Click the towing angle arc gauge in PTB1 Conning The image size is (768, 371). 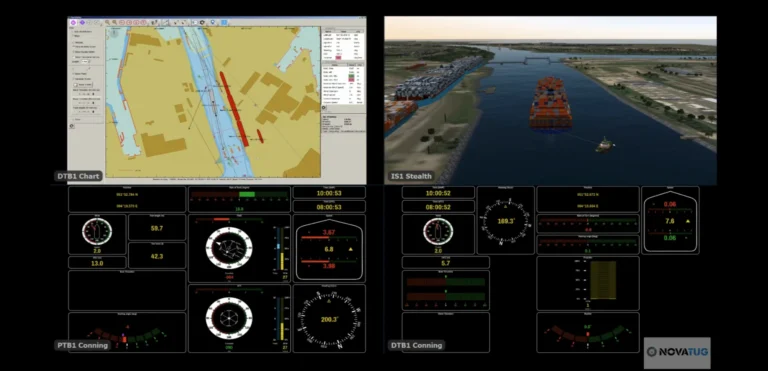126,336
